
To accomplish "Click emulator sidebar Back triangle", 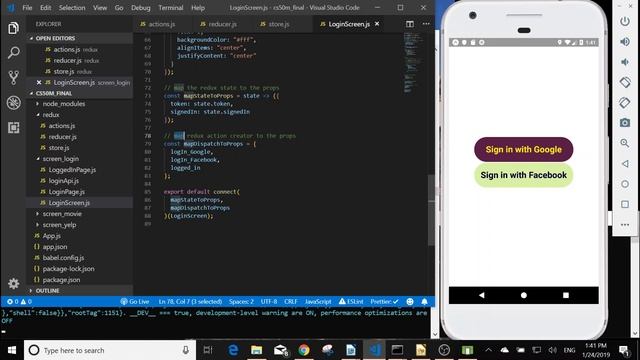I will (624, 164).
